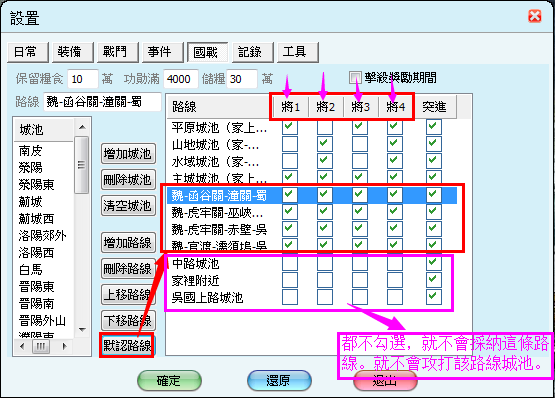Select 洛陽郊外 in the city list
The width and height of the screenshot is (555, 398).
(x=42, y=235)
